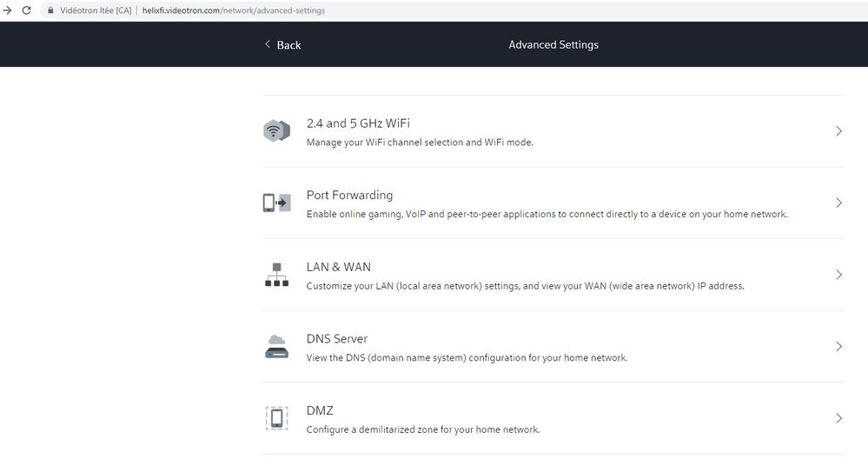Click the browser forward arrow

[7, 10]
